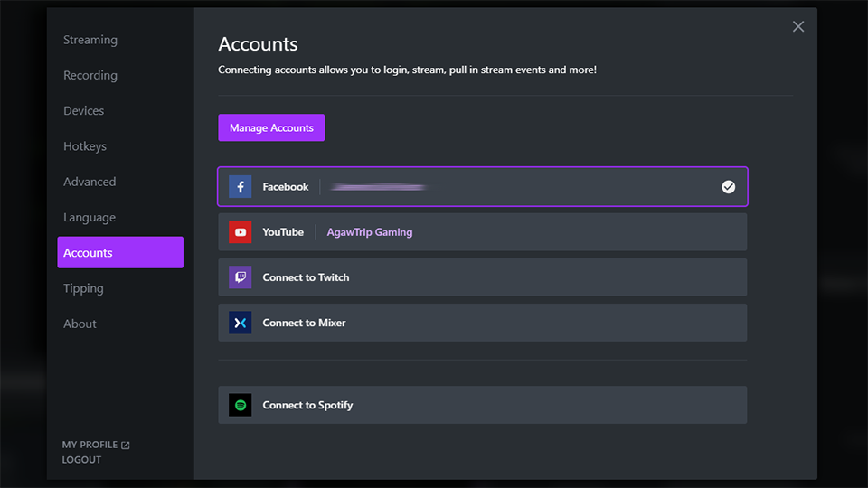Click the My Profile external link icon
The image size is (868, 488).
(x=126, y=445)
